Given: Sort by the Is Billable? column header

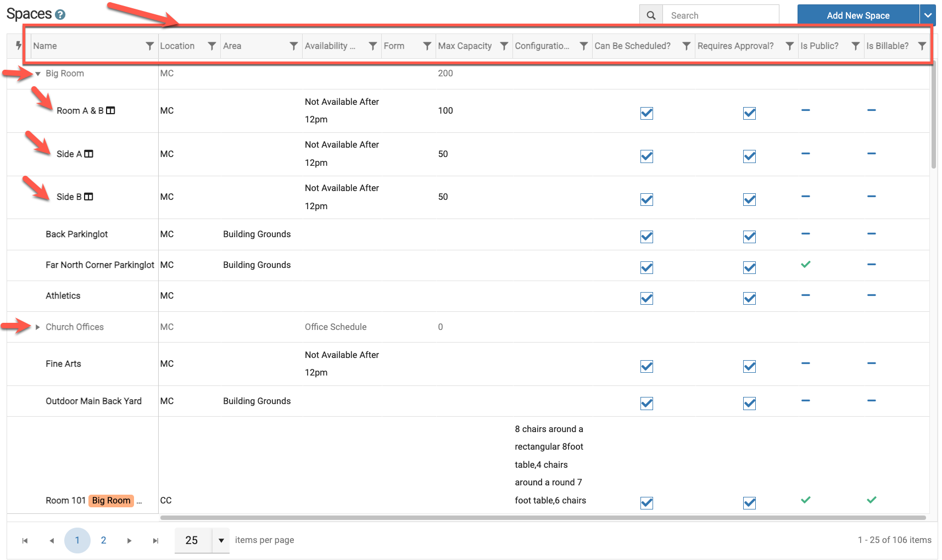Looking at the screenshot, I should click(888, 46).
